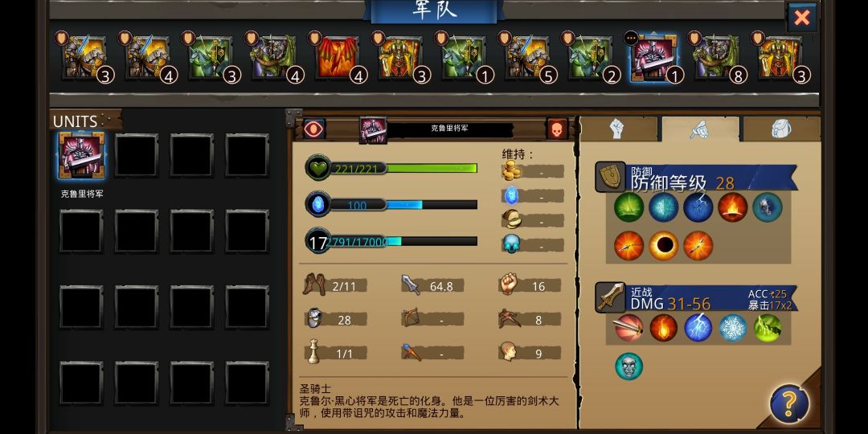
Task: Open the question mark help button
Action: (789, 403)
